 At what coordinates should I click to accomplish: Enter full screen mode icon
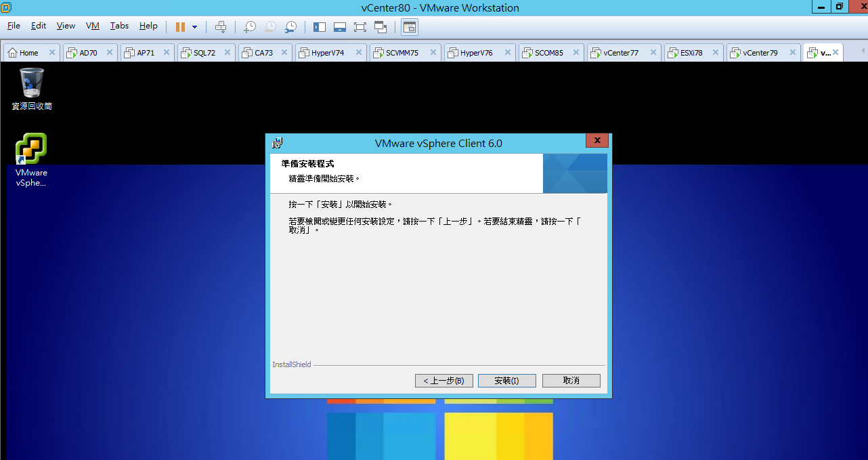tap(360, 27)
